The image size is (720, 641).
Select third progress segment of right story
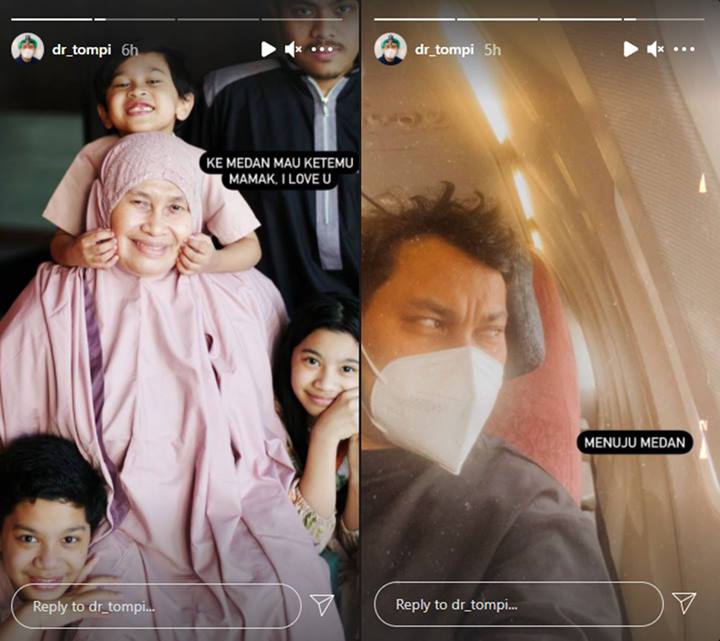point(581,19)
